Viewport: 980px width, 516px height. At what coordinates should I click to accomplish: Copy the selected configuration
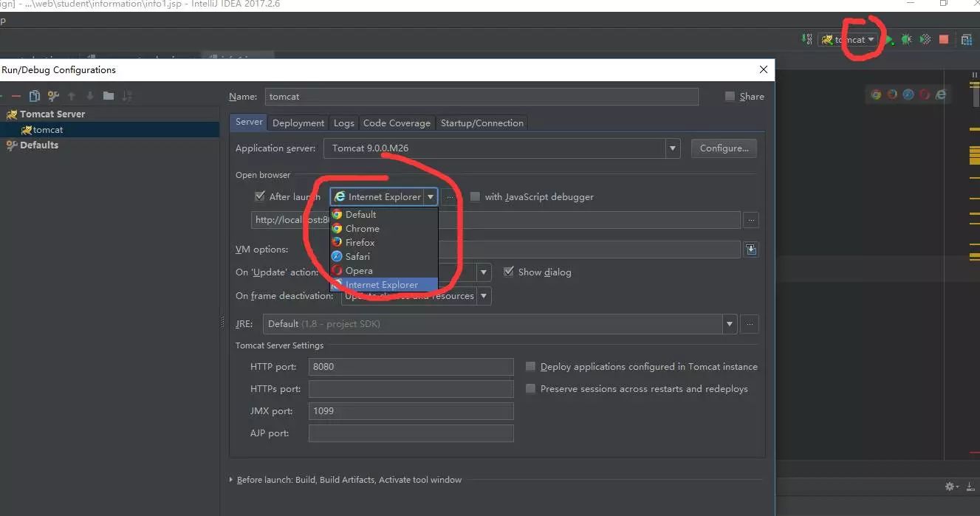pos(34,96)
